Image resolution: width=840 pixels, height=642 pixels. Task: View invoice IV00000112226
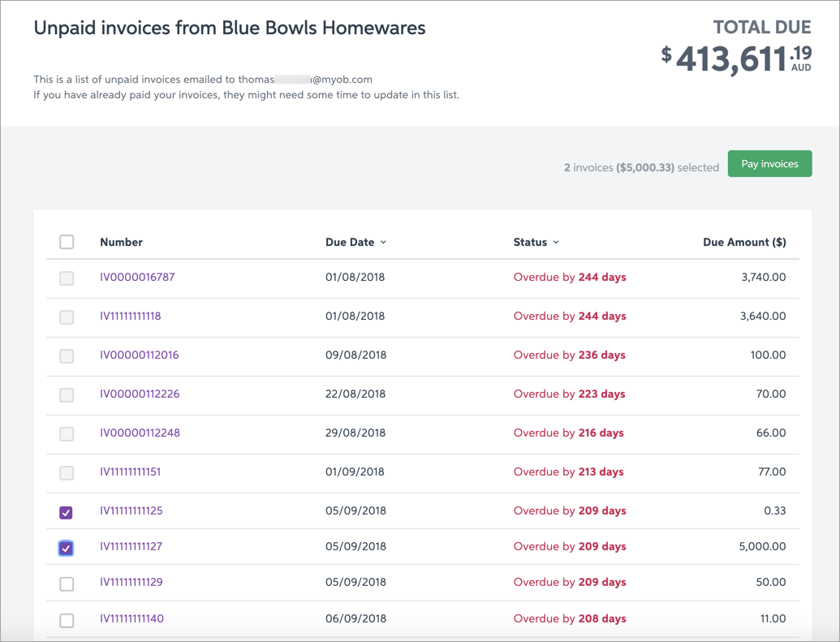pos(140,394)
